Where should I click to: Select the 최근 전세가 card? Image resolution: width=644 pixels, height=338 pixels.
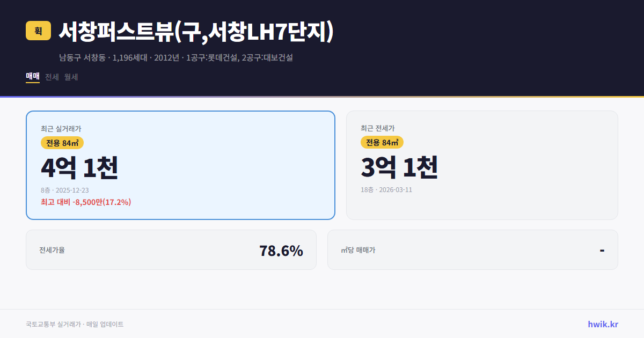tap(482, 165)
